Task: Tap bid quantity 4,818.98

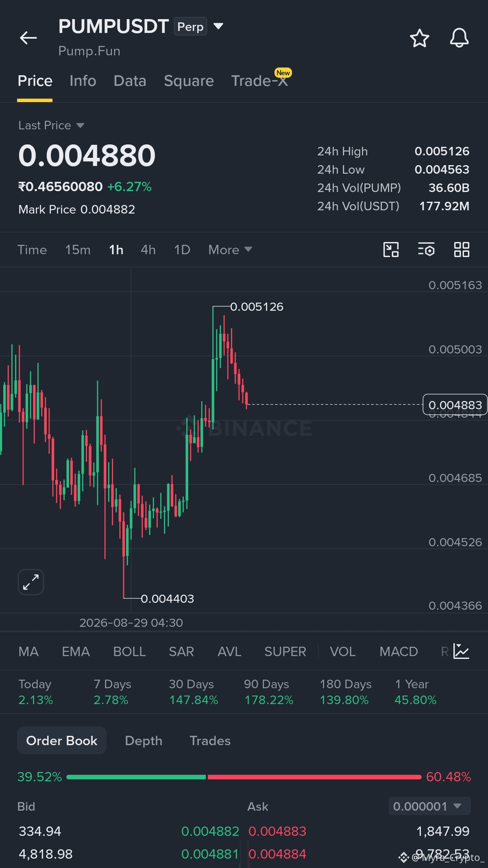Action: [x=46, y=854]
